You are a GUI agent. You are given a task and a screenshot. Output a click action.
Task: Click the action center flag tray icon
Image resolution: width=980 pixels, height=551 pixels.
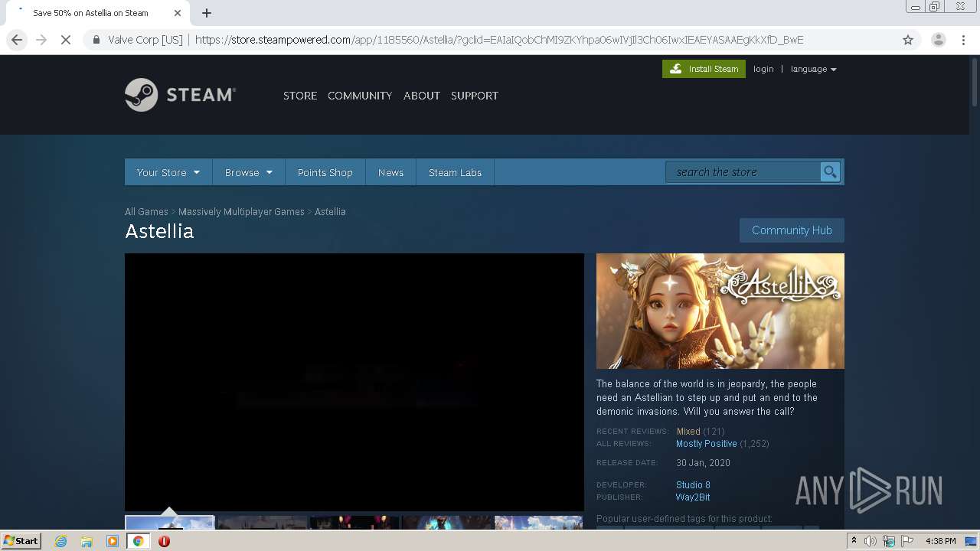point(907,541)
